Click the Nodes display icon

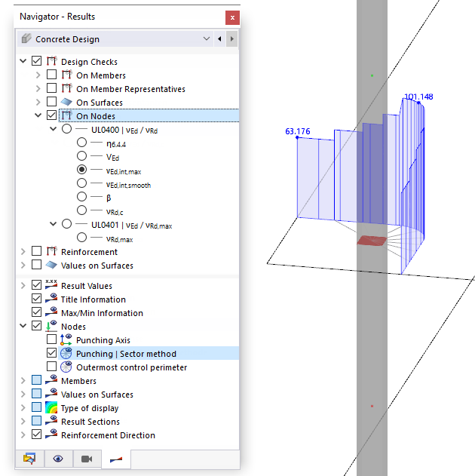point(51,326)
